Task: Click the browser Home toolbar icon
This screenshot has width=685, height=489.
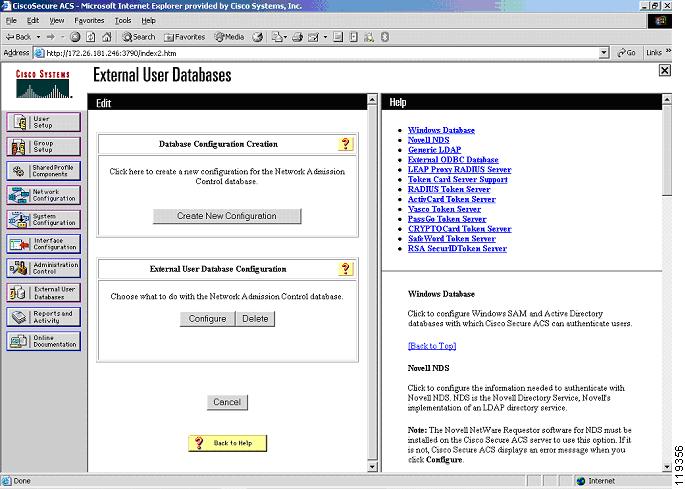Action: click(107, 37)
